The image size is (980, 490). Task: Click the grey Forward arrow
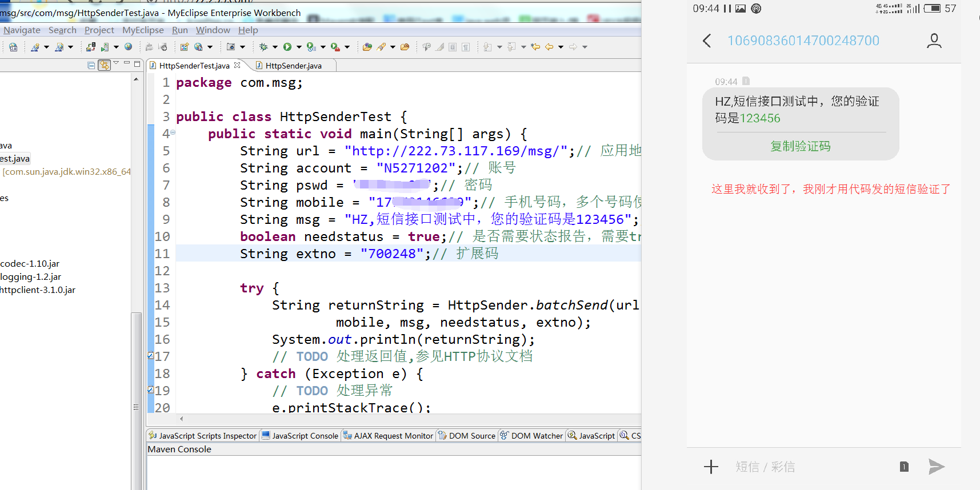[x=573, y=47]
